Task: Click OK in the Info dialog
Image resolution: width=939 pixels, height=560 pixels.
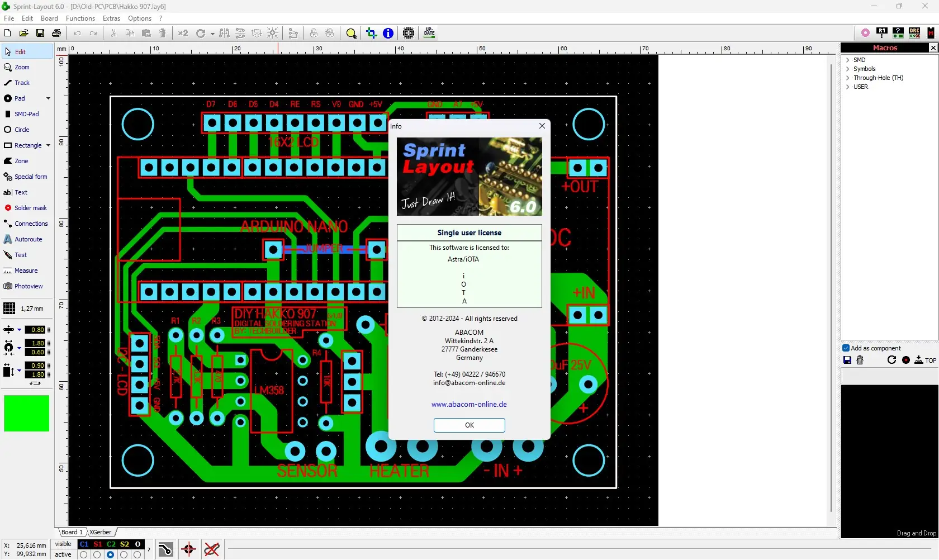Action: 469,425
